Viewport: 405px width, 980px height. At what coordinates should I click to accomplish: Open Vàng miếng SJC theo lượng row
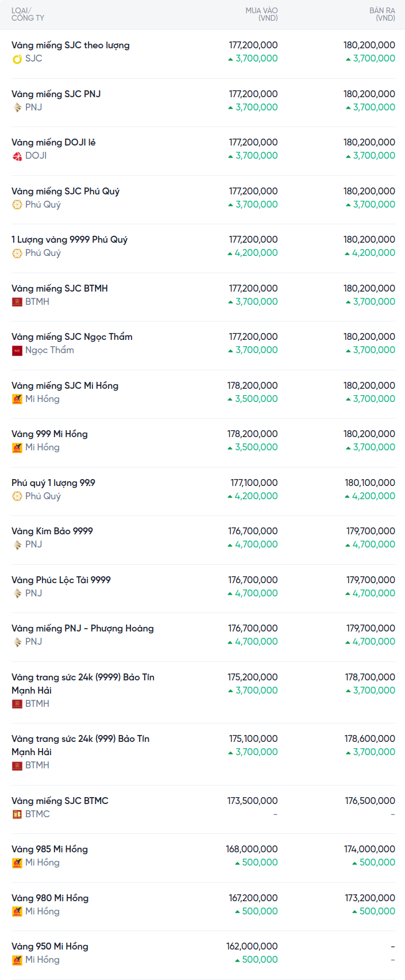click(71, 45)
